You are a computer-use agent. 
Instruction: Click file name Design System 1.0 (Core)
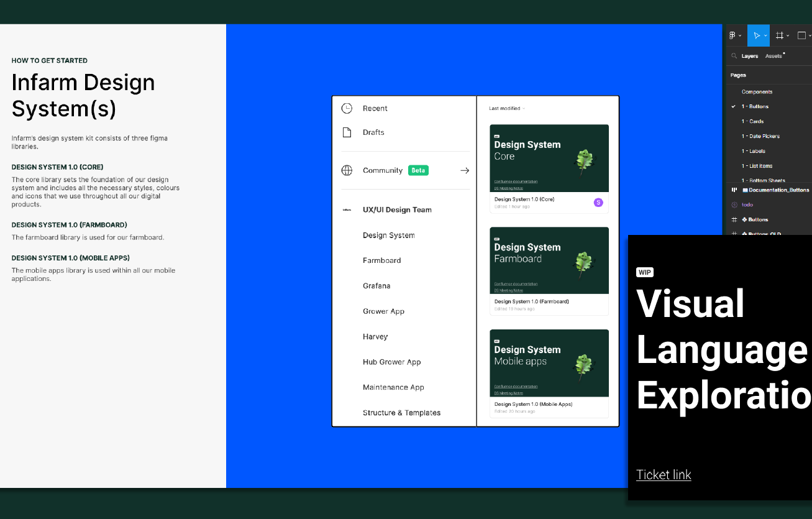(x=524, y=200)
